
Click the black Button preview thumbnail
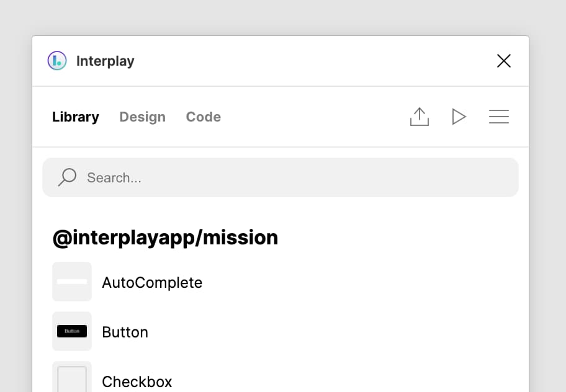coord(72,331)
